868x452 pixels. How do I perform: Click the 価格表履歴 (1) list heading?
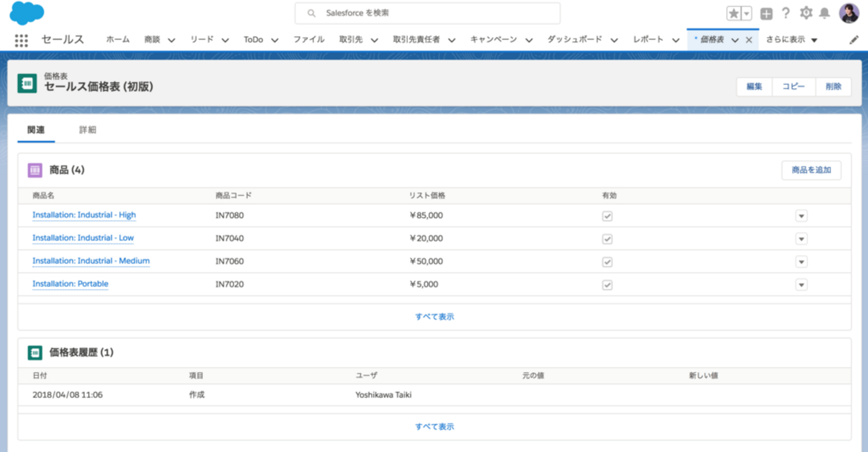[81, 353]
